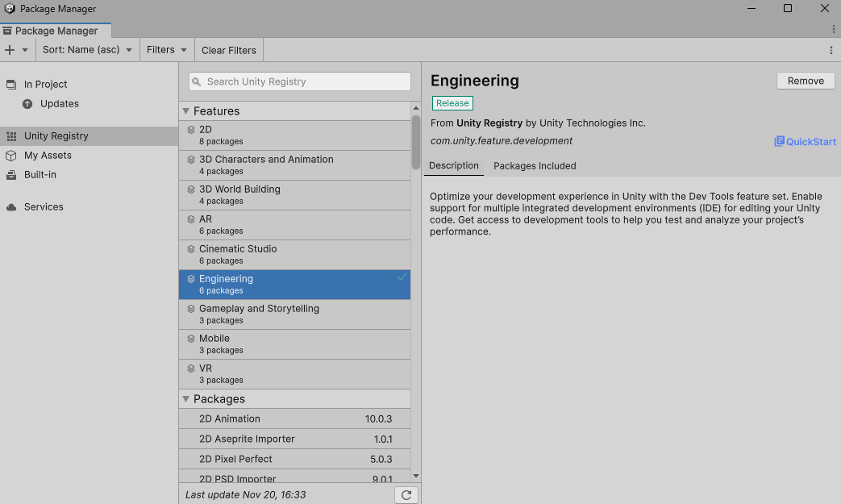Screen dimensions: 841x504
Task: Select In Project in the sidebar
Action: tap(89, 84)
